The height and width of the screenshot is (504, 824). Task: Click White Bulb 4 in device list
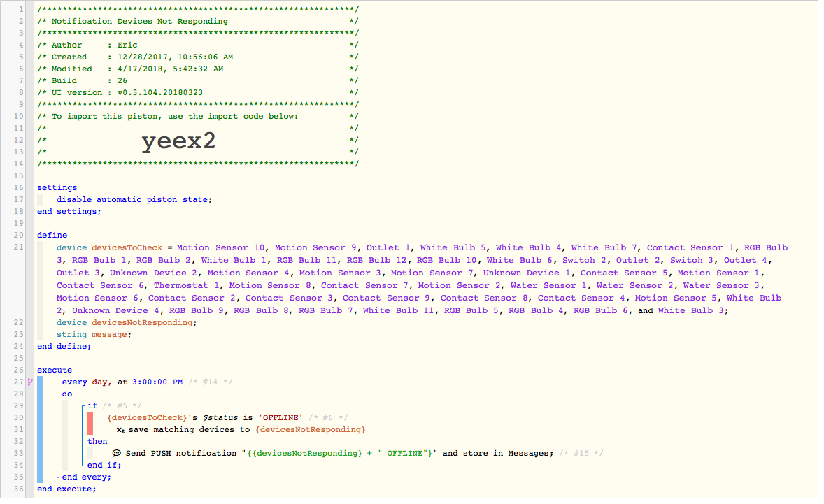tap(529, 247)
